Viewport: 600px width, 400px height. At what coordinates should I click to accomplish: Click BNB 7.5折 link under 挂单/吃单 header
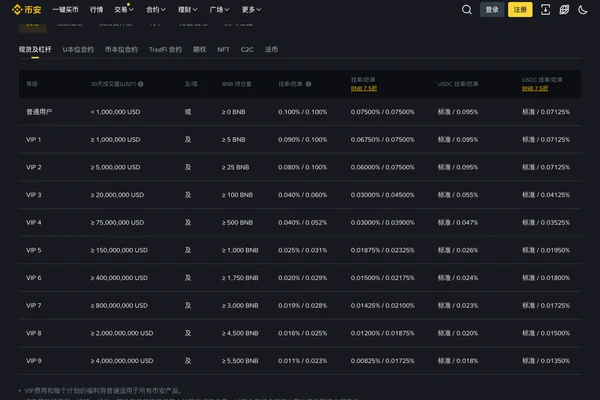[364, 88]
